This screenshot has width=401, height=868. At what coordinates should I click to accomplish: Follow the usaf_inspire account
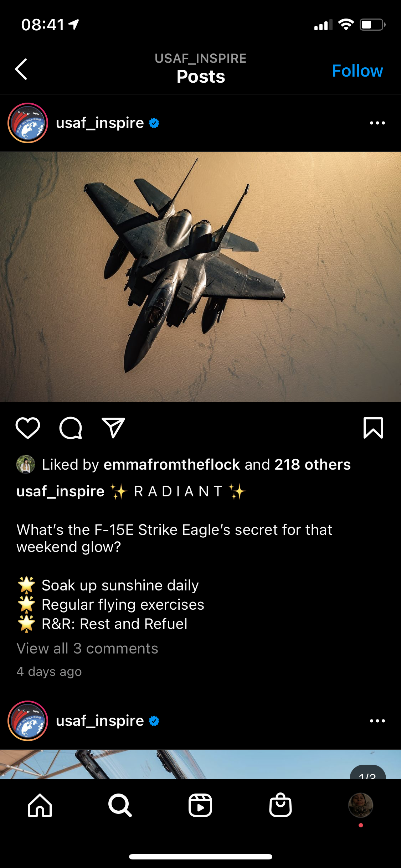[358, 71]
